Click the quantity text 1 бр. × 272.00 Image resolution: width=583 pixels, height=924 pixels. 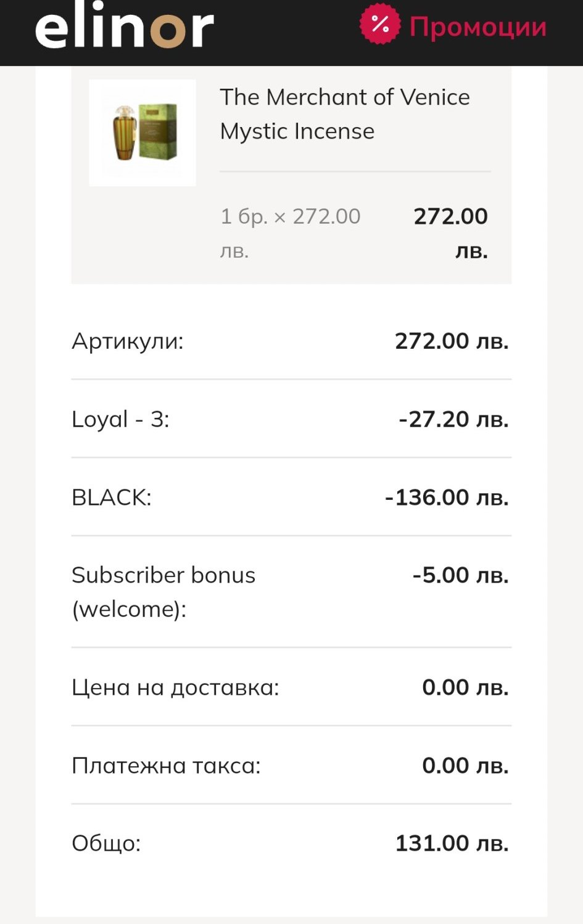tap(291, 217)
